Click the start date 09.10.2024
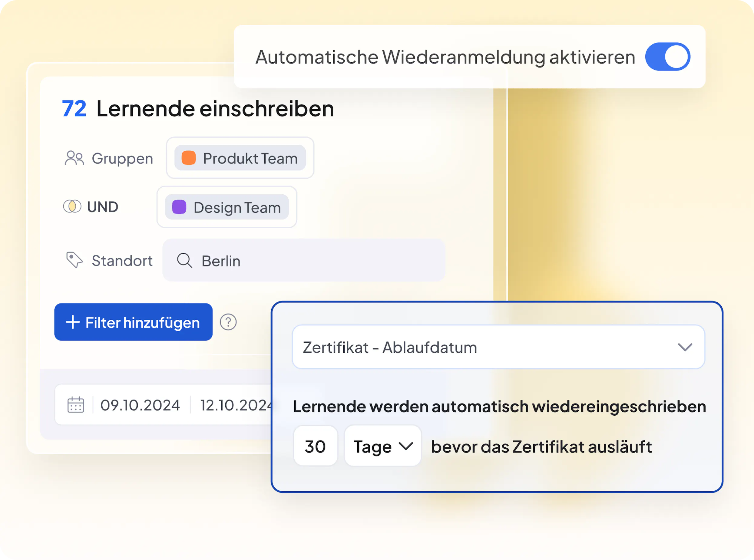 pos(140,405)
